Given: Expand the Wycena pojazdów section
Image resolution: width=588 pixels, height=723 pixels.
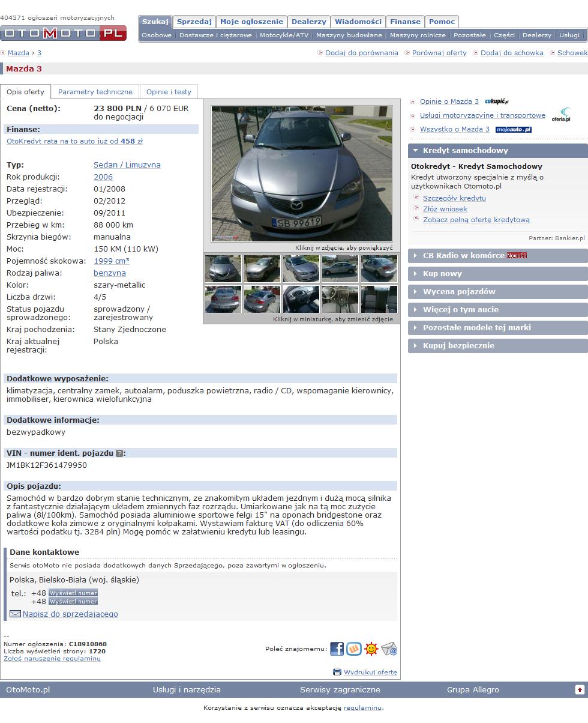Looking at the screenshot, I should pos(498,291).
